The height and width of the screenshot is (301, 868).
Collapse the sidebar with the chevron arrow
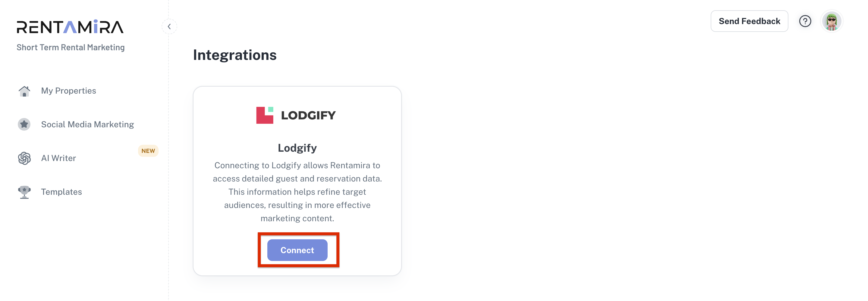click(x=169, y=26)
